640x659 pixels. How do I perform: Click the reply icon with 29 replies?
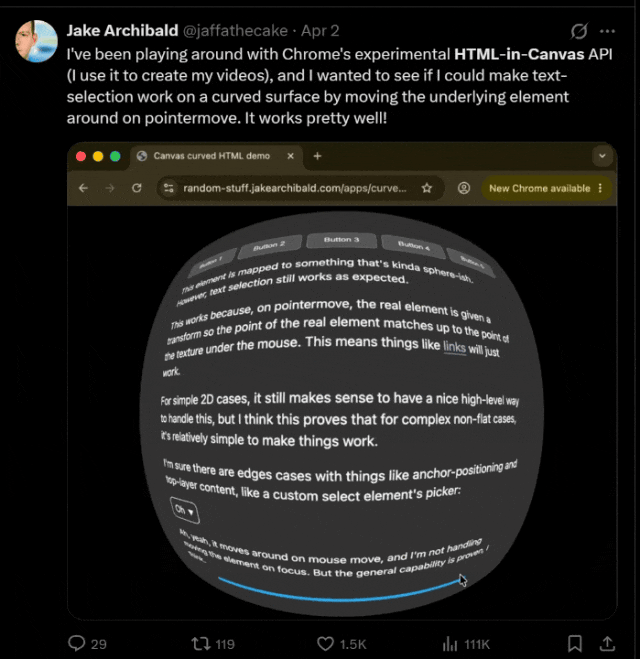pos(78,643)
